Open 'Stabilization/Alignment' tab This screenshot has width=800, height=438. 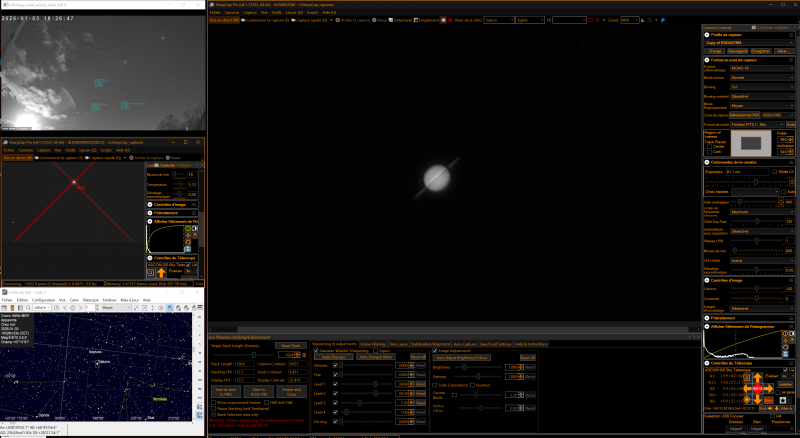[x=430, y=344]
